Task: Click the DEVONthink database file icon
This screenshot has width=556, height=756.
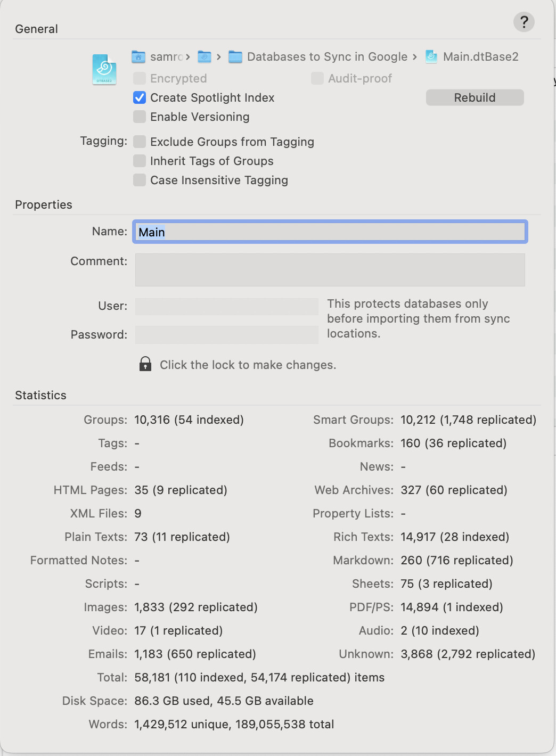Action: [104, 69]
